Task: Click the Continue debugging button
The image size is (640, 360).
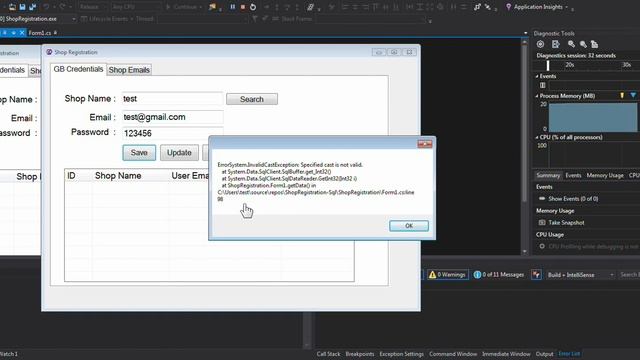Action: pos(181,7)
